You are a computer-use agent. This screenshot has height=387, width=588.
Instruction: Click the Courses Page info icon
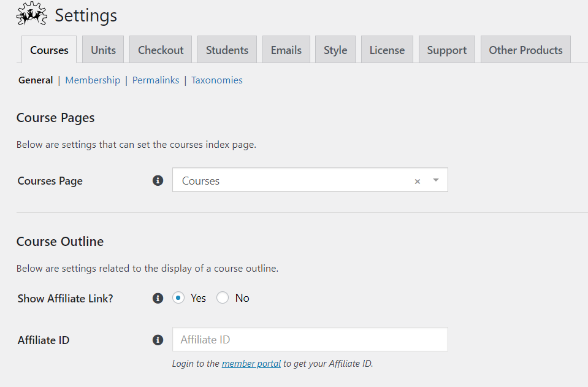tap(158, 180)
